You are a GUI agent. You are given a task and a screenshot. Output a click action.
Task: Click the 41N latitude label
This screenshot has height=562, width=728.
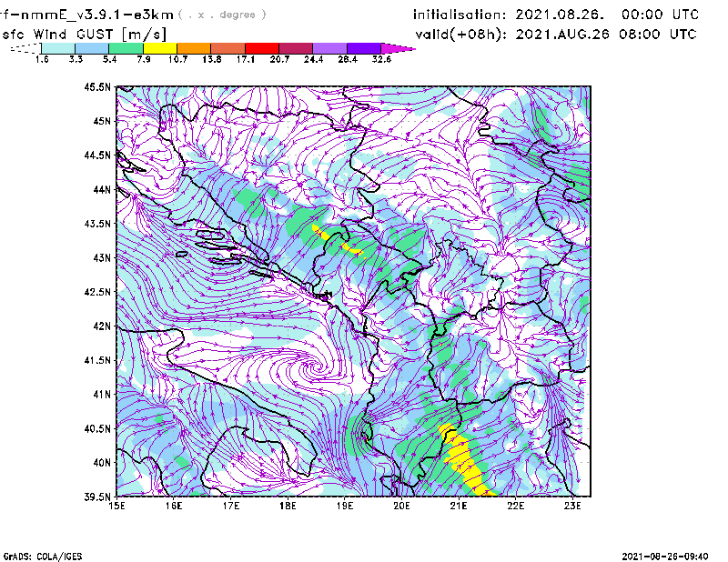tap(102, 395)
